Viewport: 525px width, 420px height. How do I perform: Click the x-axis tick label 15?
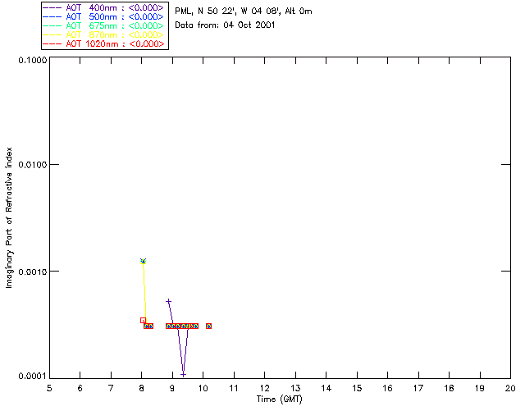tap(357, 388)
